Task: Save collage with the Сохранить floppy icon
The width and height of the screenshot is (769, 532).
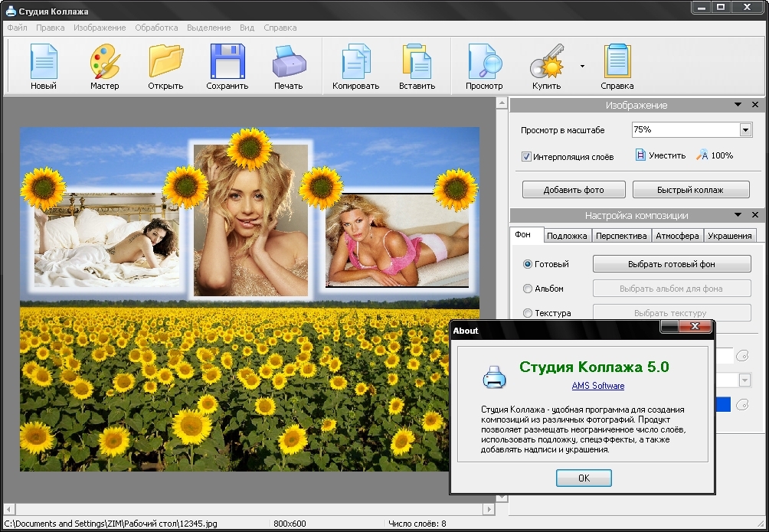Action: click(227, 62)
